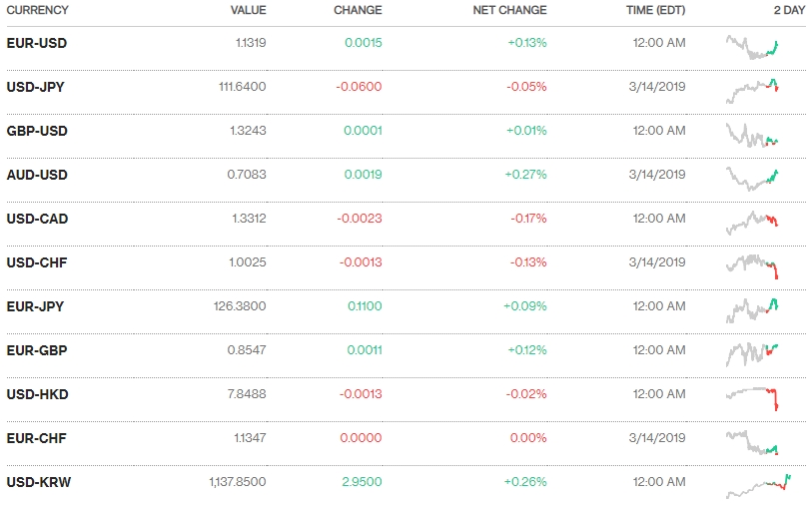This screenshot has height=505, width=812.
Task: Open the USD-JPY currency pair link
Action: 36,87
